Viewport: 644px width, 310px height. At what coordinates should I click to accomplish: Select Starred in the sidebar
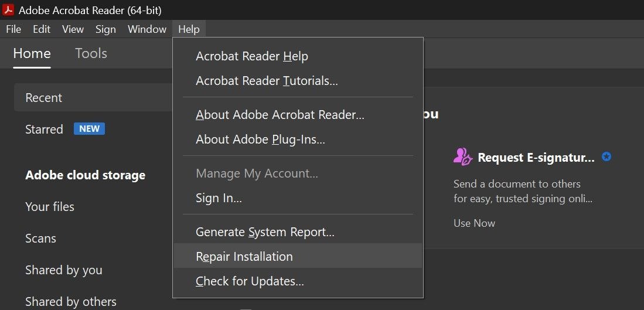click(x=44, y=130)
